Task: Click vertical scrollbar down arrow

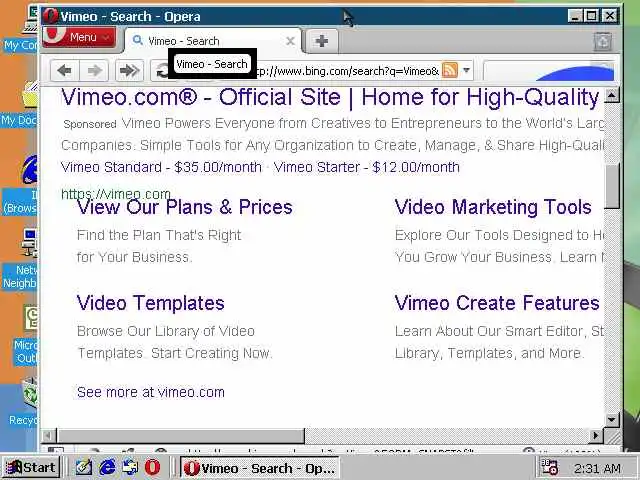Action: pyautogui.click(x=611, y=419)
